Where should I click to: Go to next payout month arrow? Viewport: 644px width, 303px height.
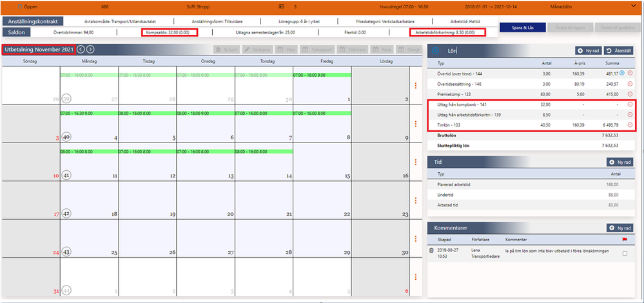tap(90, 49)
